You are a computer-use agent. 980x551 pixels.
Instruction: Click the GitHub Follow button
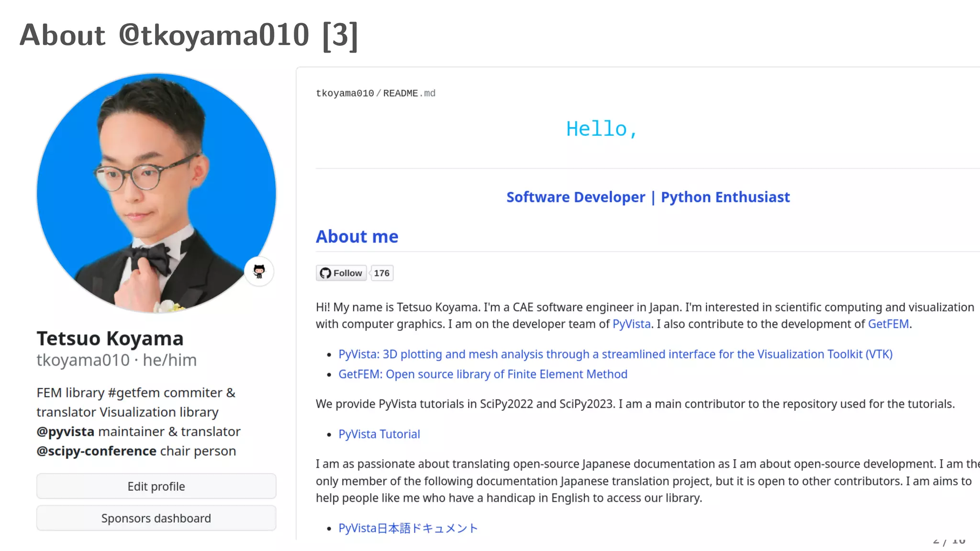[x=341, y=273]
